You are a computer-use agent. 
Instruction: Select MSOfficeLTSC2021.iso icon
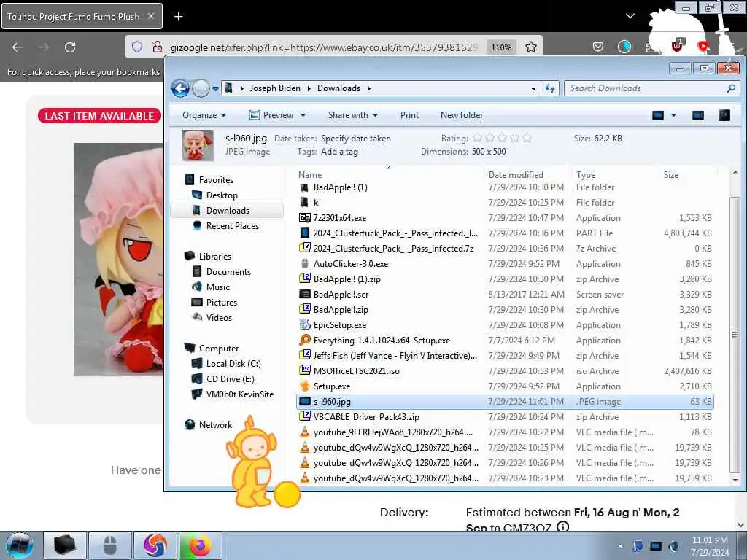(x=304, y=370)
